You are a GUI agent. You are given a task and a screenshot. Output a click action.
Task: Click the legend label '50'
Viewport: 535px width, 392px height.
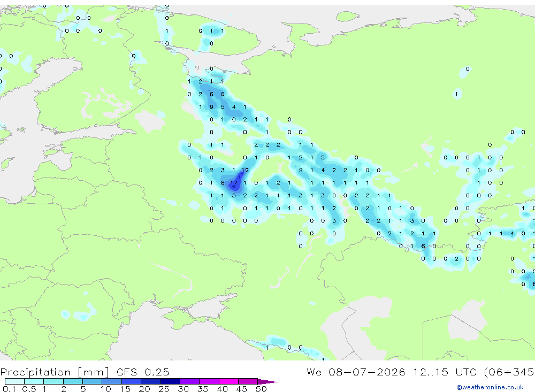[261, 389]
